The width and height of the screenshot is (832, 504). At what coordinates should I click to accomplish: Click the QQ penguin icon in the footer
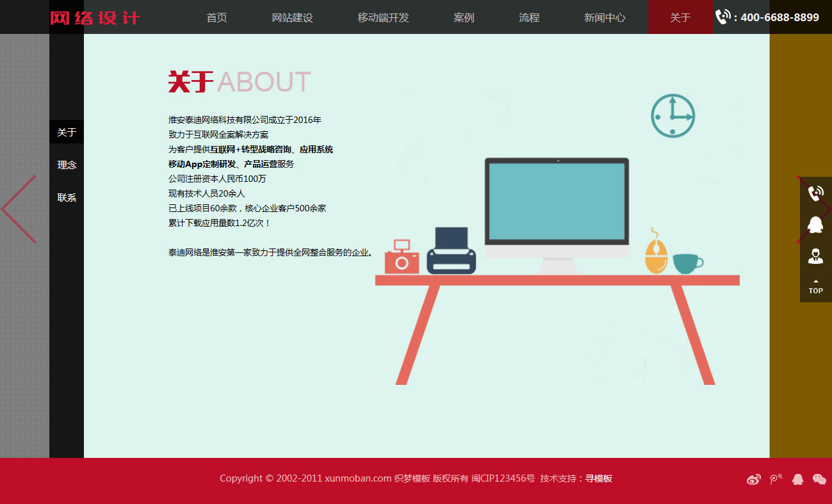(797, 479)
